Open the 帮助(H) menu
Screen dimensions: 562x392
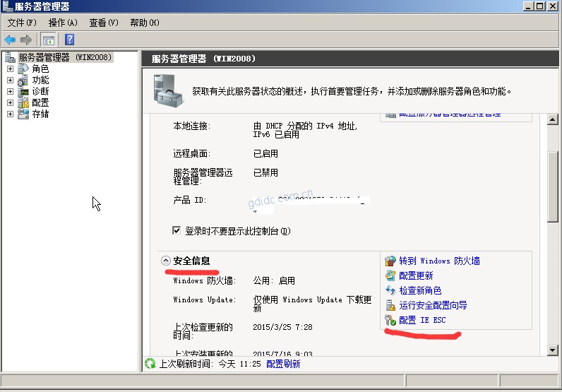pos(145,23)
